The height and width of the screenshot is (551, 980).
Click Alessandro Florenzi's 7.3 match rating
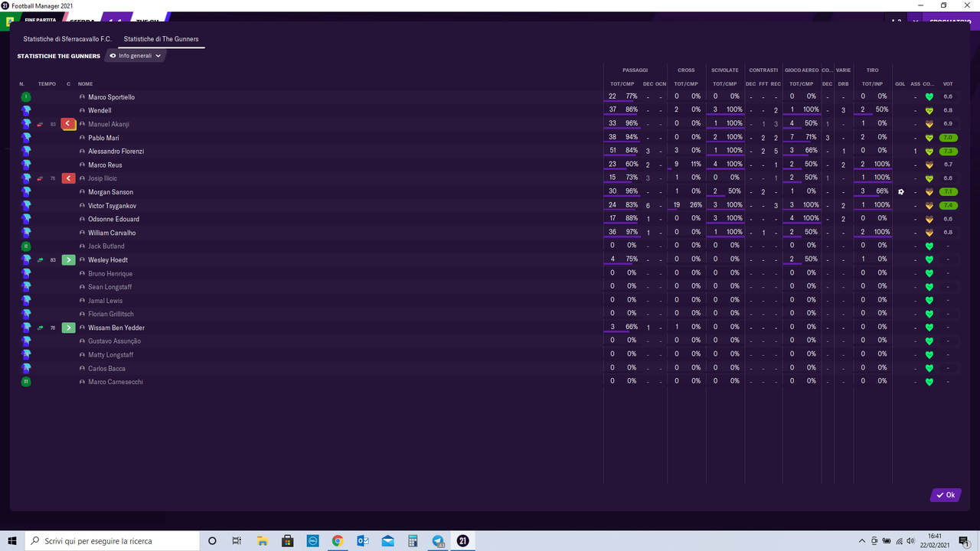(948, 152)
